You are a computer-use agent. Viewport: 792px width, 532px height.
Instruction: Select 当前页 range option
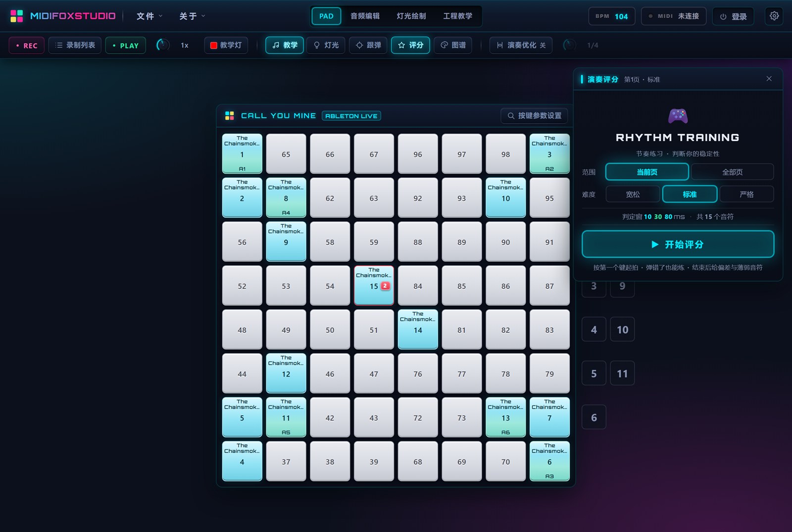(647, 172)
